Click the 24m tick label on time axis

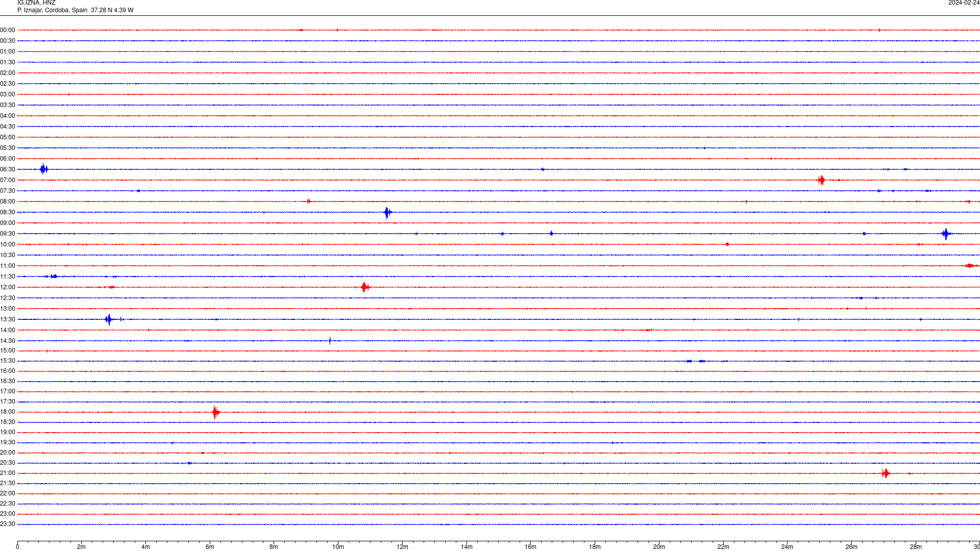[787, 547]
